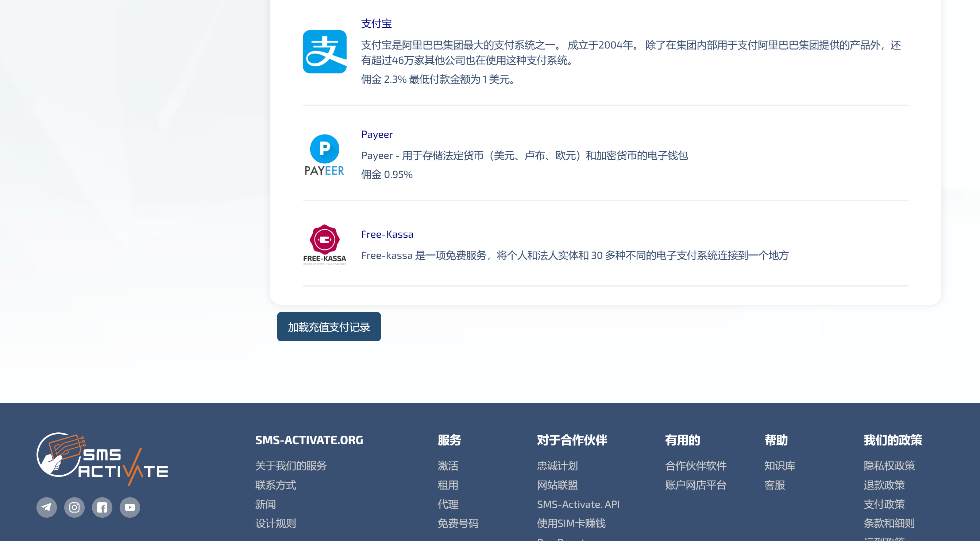
Task: Click the Payeer wallet description text
Action: pos(524,156)
